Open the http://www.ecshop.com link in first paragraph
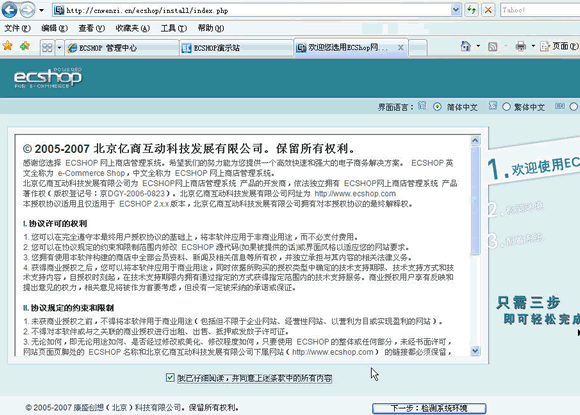This screenshot has width=580, height=415. (355, 193)
